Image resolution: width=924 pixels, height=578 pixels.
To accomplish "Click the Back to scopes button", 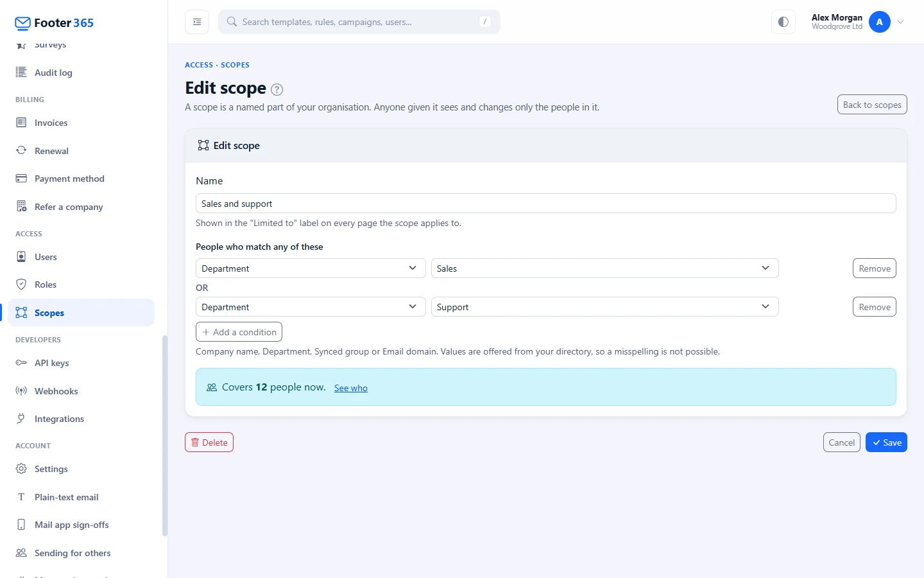I will 872,105.
